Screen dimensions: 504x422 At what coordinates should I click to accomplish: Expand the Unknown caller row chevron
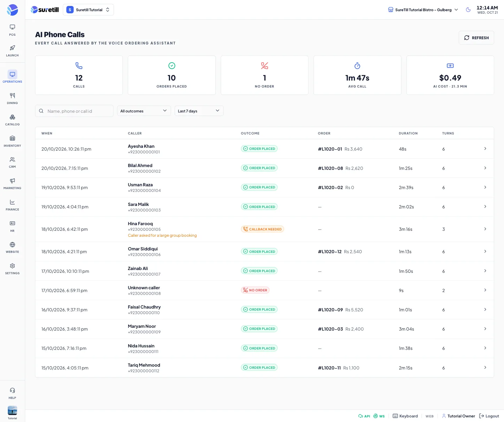pyautogui.click(x=485, y=290)
